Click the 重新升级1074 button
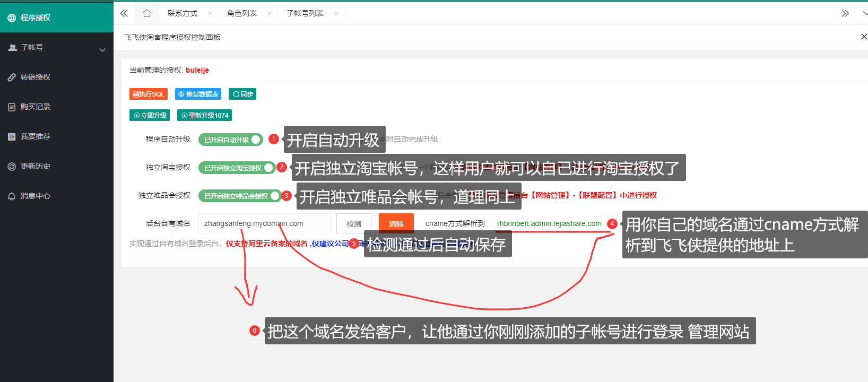This screenshot has width=868, height=382. click(x=204, y=115)
